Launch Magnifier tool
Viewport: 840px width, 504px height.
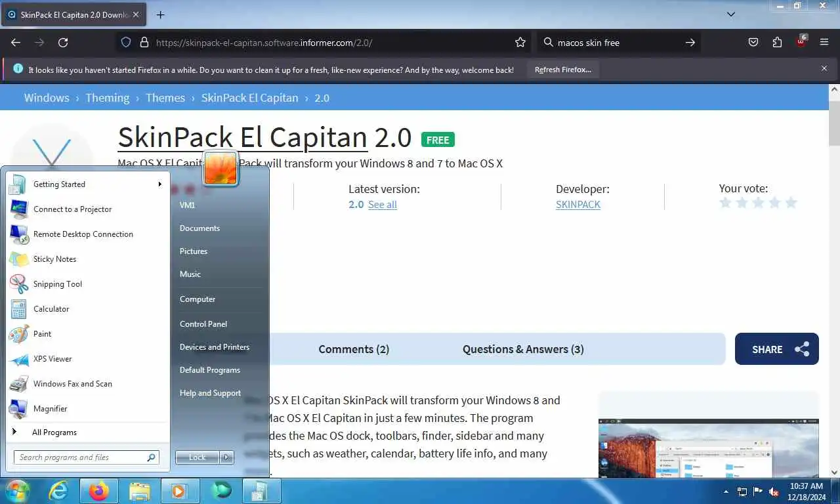pyautogui.click(x=87, y=409)
